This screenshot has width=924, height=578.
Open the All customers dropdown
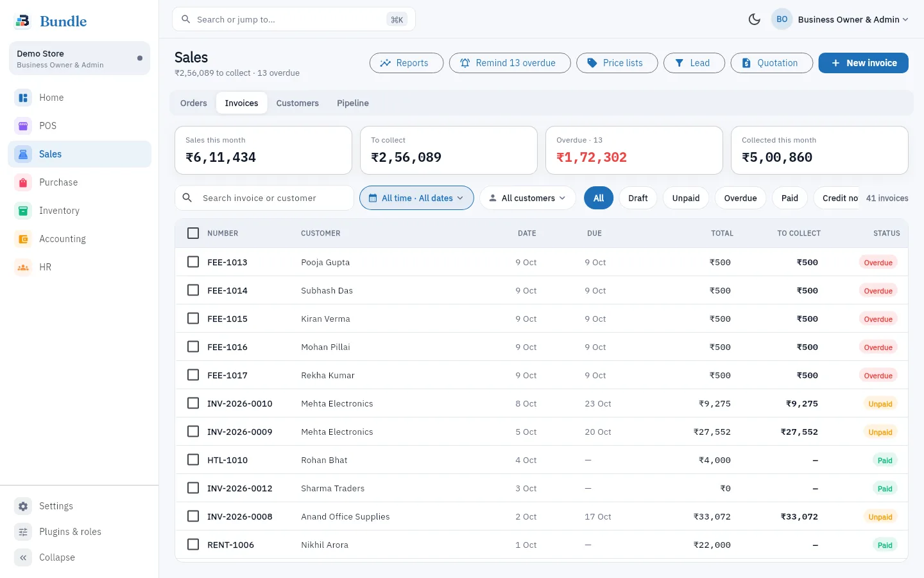pos(527,198)
